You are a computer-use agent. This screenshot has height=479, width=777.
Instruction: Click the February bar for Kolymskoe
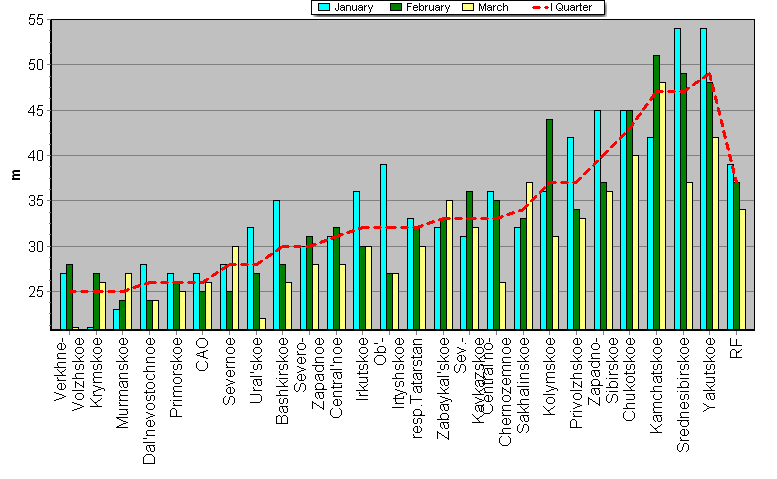pyautogui.click(x=550, y=224)
